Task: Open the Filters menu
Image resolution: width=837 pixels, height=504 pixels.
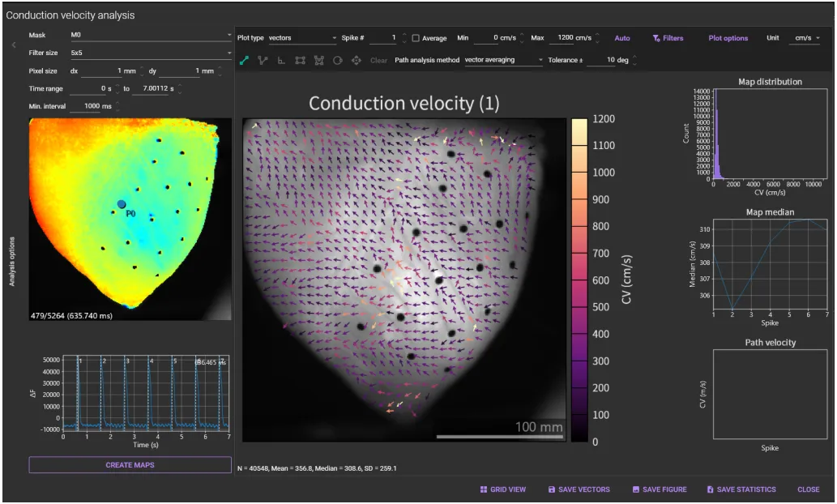Action: pyautogui.click(x=668, y=38)
